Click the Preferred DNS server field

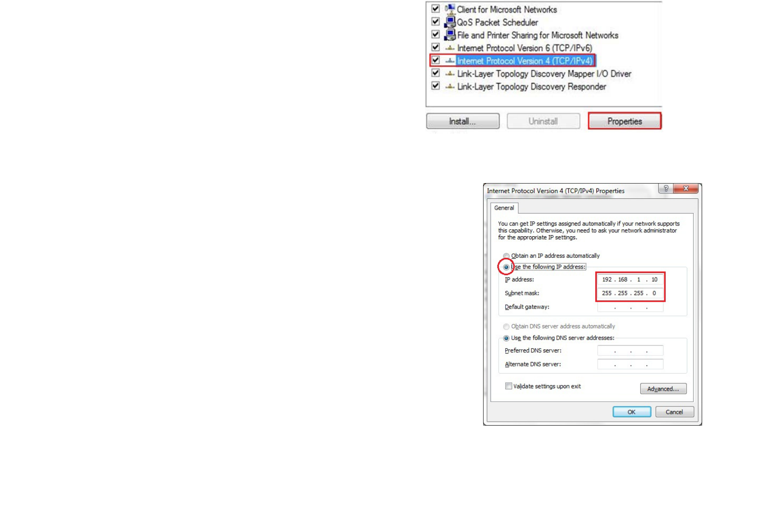tap(630, 351)
